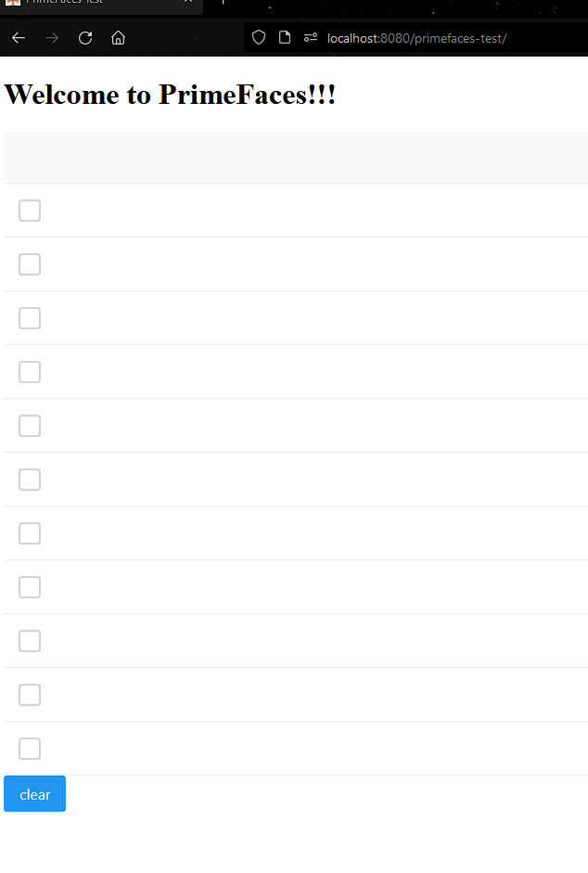Image resolution: width=588 pixels, height=873 pixels.
Task: Open the tracking protection shield panel
Action: tap(259, 38)
